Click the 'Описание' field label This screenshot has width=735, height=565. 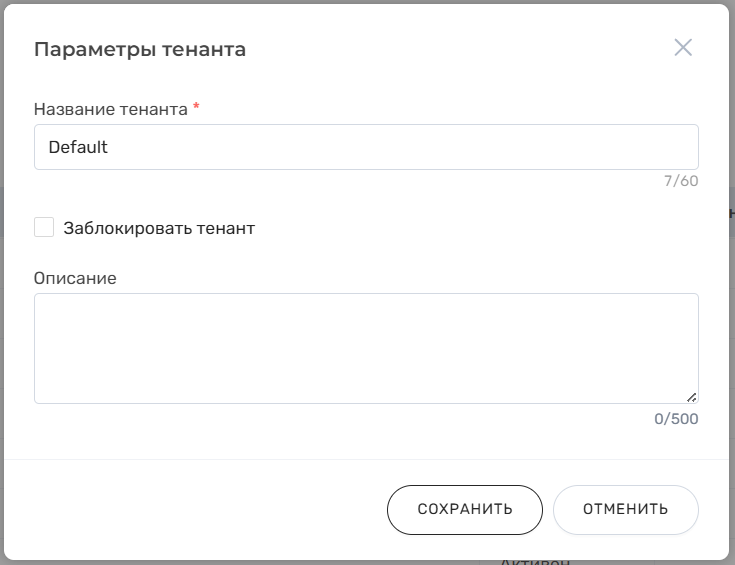coord(75,278)
